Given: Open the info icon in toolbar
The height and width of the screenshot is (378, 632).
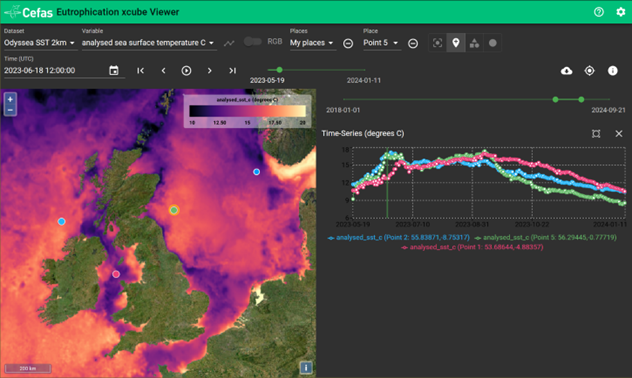Looking at the screenshot, I should click(x=613, y=71).
